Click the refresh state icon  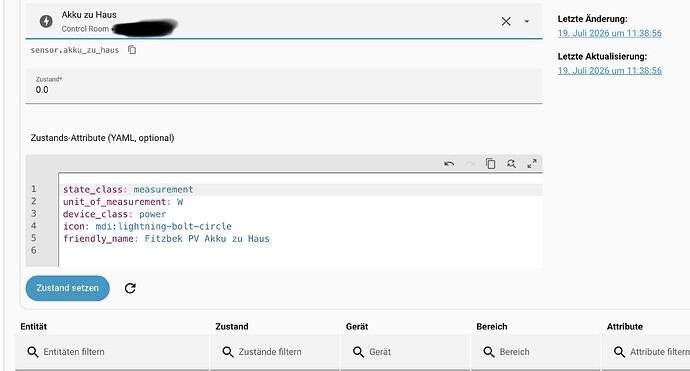[x=130, y=288]
